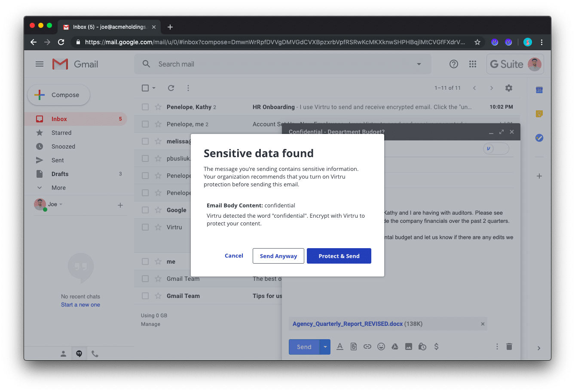Select the checkbox for the Penelope, Kathy email
The height and width of the screenshot is (392, 575).
(x=145, y=106)
